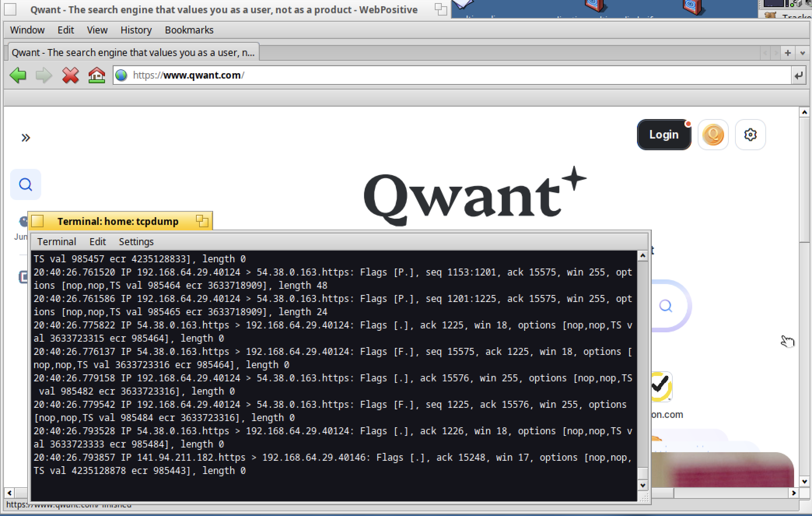Viewport: 812px width, 516px height.
Task: Click terminal line with timestamp 20:40:26.793857
Action: point(333,464)
